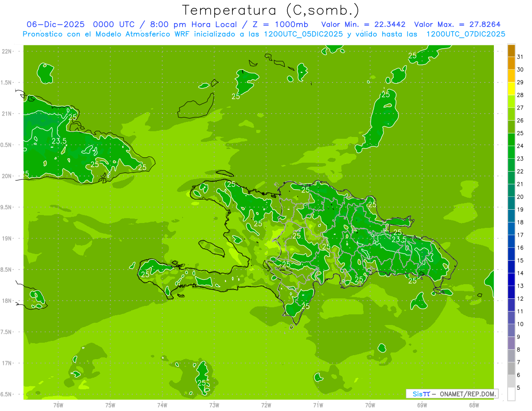Click the colorbar value '20'
Image resolution: width=532 pixels, height=411 pixels.
click(520, 197)
